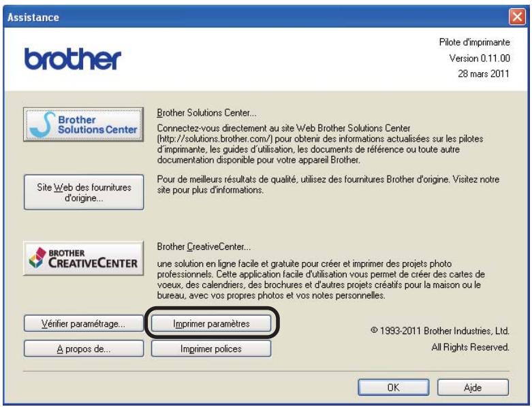Launch the Brother CreativeCenter button
The image size is (532, 407).
tap(84, 258)
